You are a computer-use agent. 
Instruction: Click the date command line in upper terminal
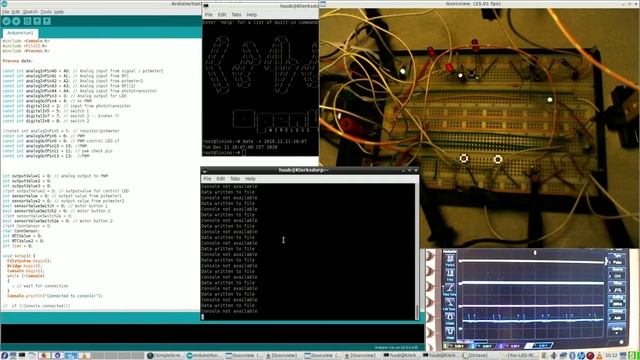254,141
